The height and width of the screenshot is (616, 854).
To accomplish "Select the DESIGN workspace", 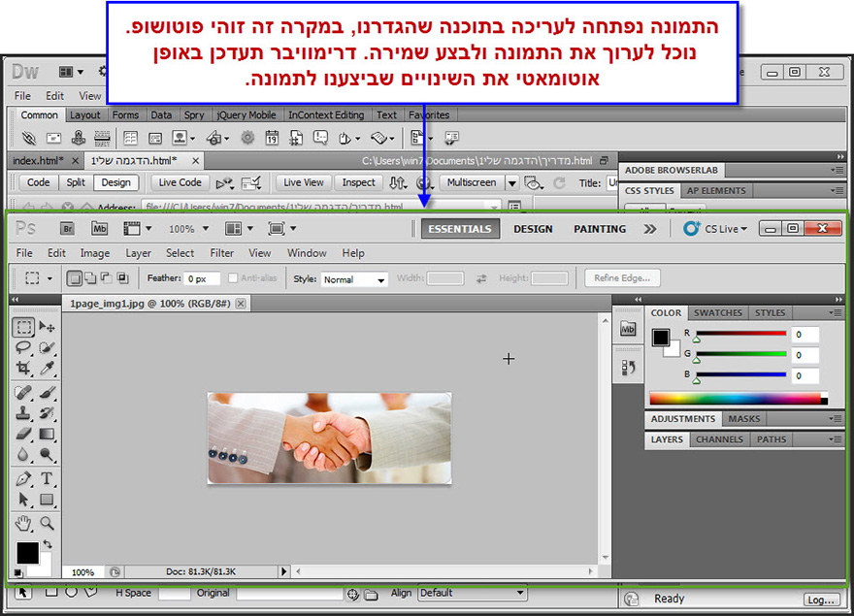I will [x=533, y=229].
